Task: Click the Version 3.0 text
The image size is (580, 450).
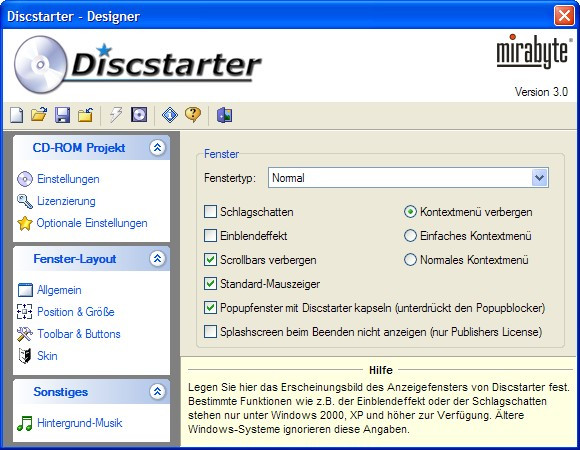Action: pyautogui.click(x=541, y=92)
